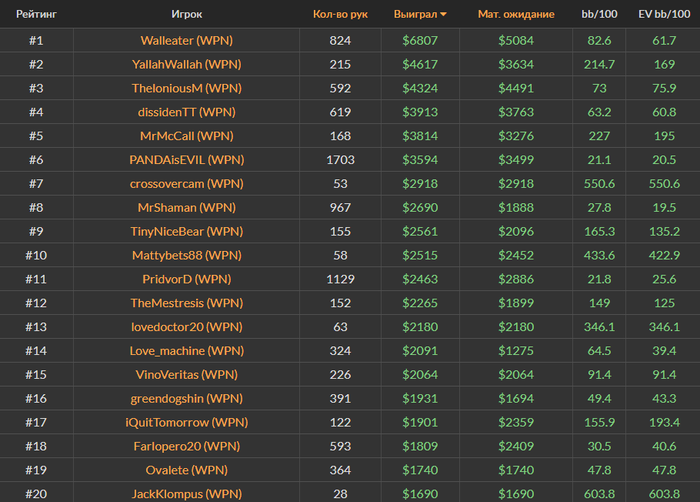Viewport: 700px width, 502px height.
Task: Open JackKlompus (WPN) player link
Action: click(x=186, y=493)
